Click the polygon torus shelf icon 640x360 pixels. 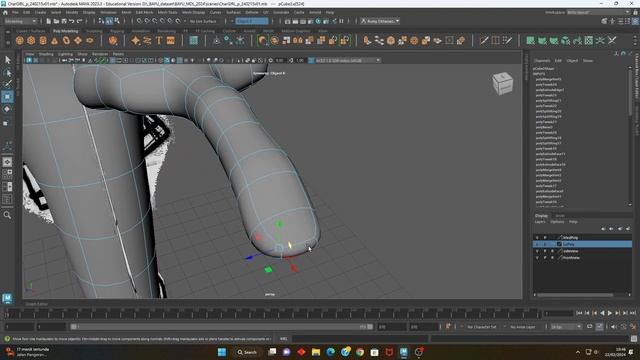click(x=66, y=40)
